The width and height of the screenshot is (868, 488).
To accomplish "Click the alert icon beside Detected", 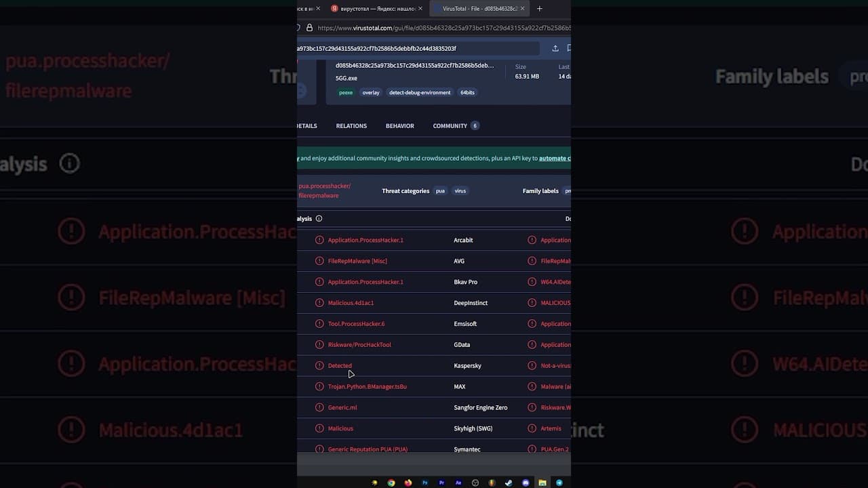I will [319, 365].
